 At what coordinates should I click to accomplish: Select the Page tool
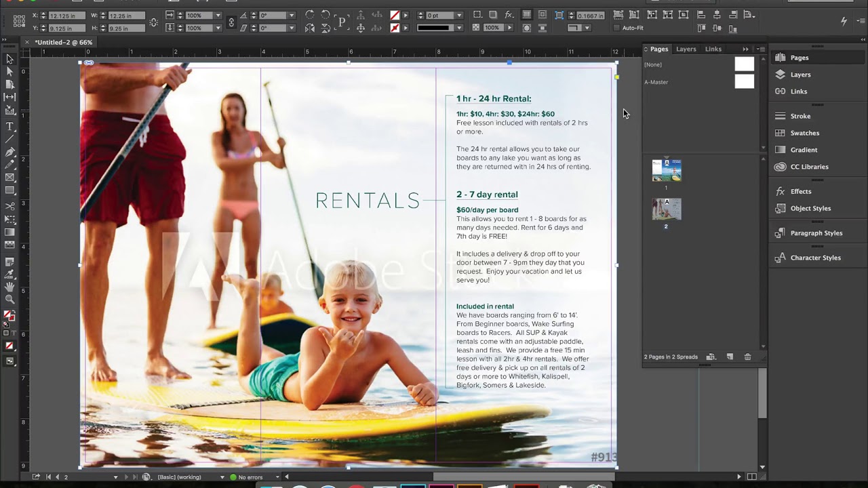(x=9, y=83)
